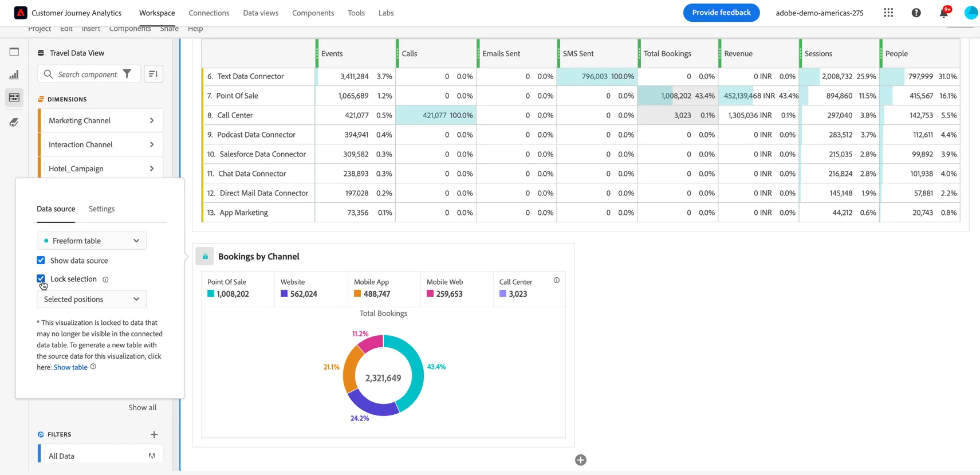Click the Point Of Sale teal legend swatch
The image size is (980, 475).
(211, 293)
